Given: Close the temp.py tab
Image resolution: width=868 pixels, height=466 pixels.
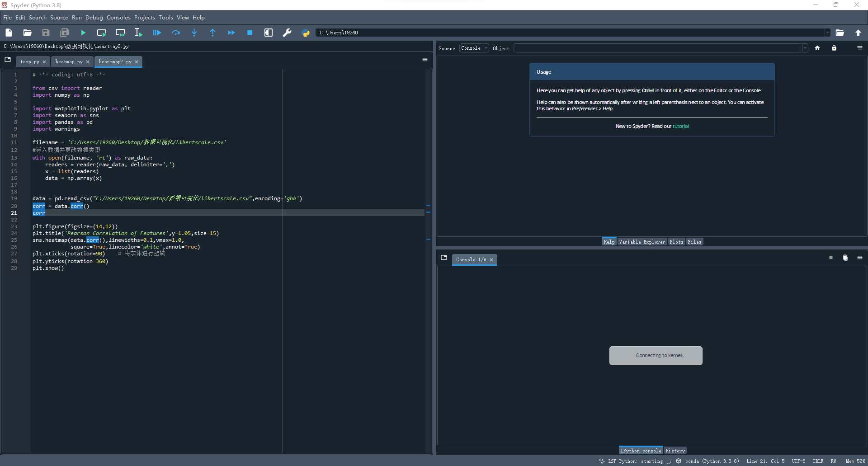Looking at the screenshot, I should [x=44, y=62].
